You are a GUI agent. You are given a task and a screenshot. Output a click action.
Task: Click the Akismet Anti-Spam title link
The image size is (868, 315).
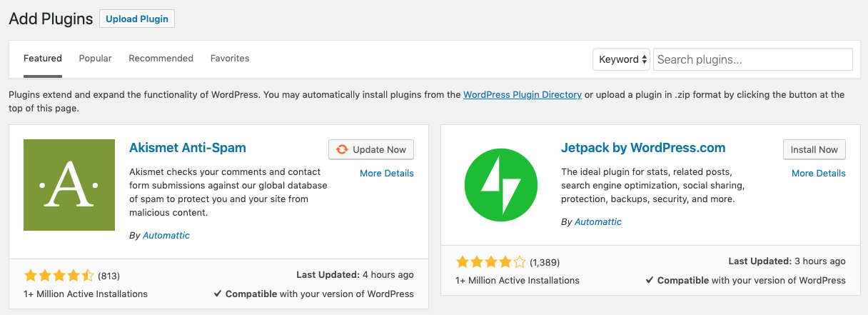click(188, 148)
